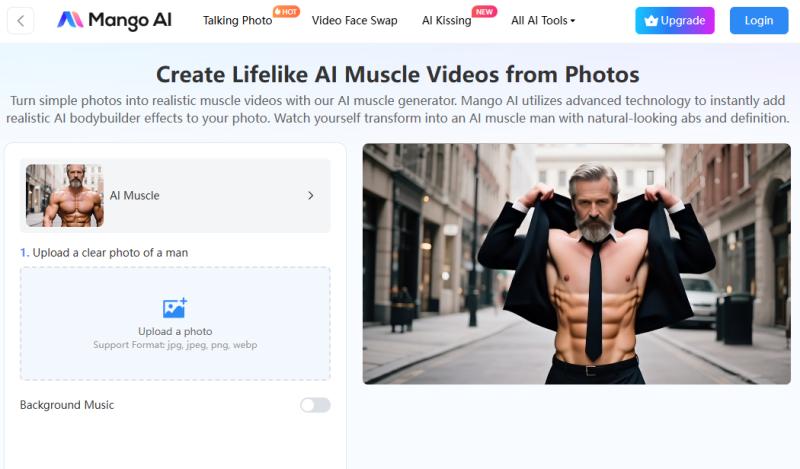Open the AI Muscle chevron arrow
The width and height of the screenshot is (800, 469).
pos(311,196)
